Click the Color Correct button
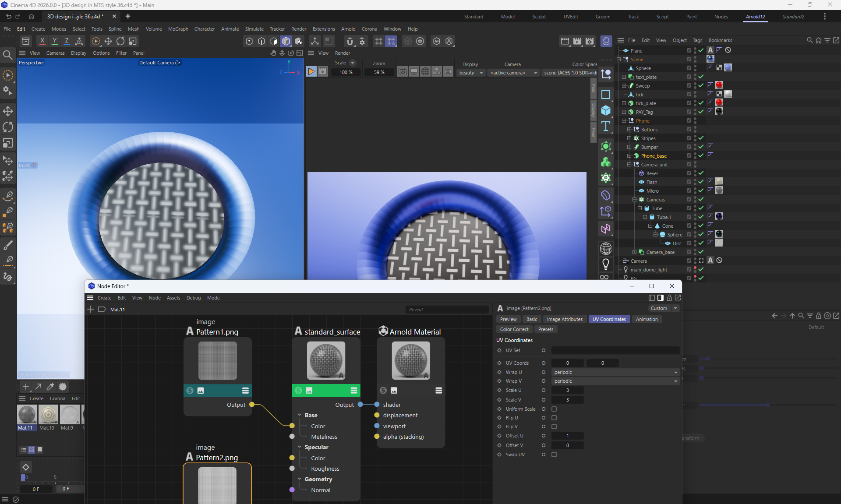 pyautogui.click(x=514, y=329)
